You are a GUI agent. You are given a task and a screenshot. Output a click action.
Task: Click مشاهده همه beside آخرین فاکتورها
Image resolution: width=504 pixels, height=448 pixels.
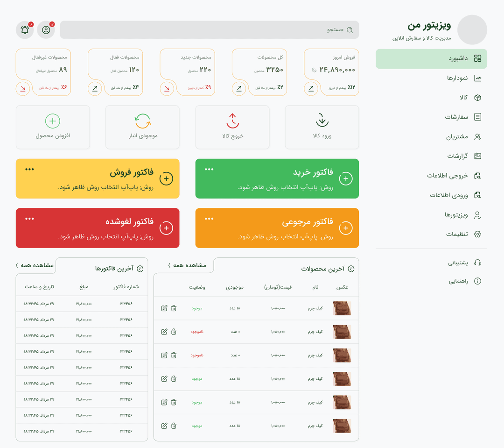click(35, 265)
